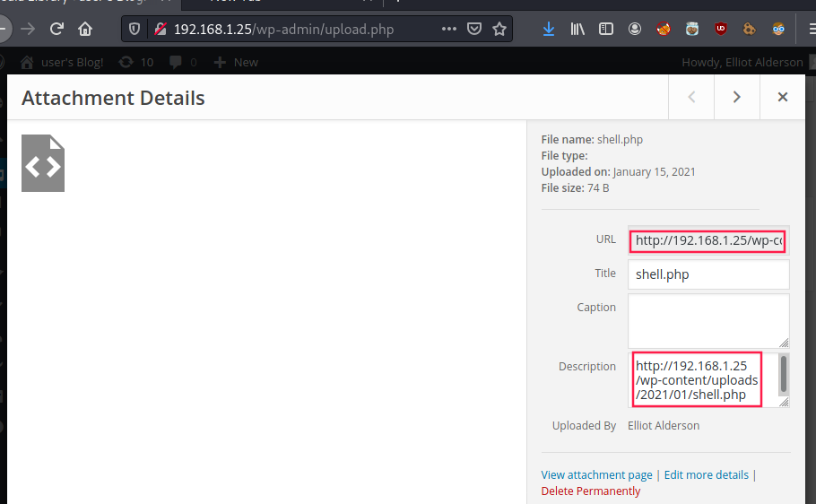Open user's Blog! site home link
This screenshot has width=816, height=504.
pyautogui.click(x=62, y=63)
